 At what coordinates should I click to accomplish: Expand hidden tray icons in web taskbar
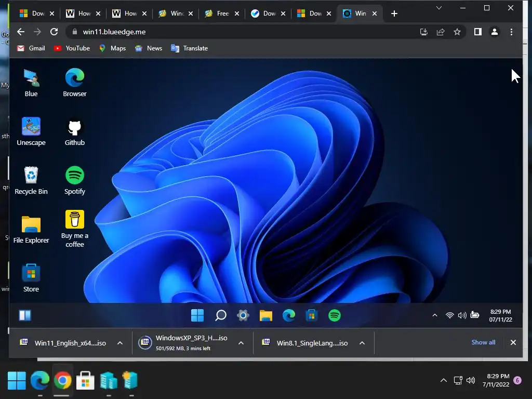(435, 315)
